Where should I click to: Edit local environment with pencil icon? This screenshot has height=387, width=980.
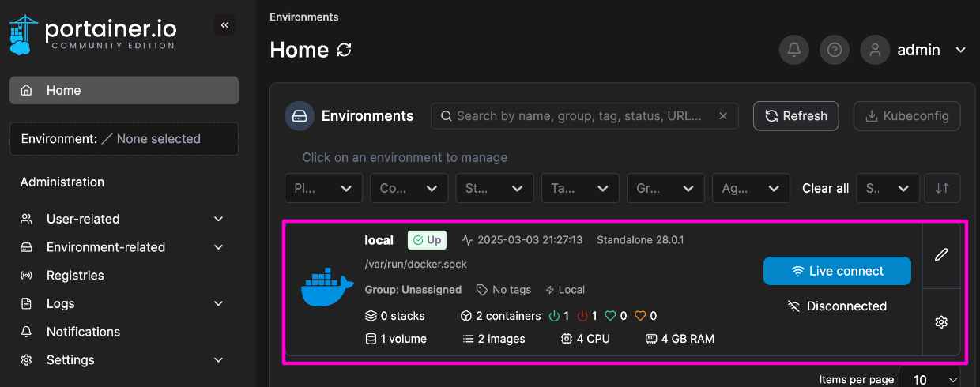[x=941, y=255]
